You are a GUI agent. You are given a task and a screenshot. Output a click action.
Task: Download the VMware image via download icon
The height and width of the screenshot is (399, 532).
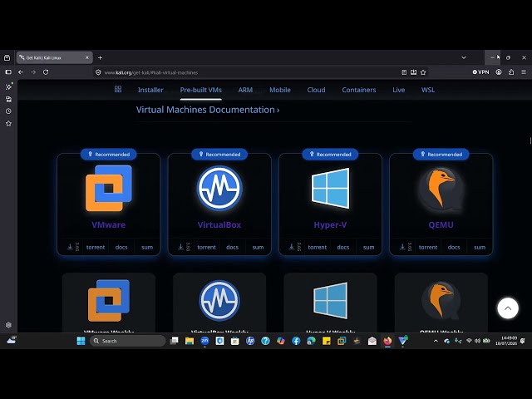[x=70, y=247]
